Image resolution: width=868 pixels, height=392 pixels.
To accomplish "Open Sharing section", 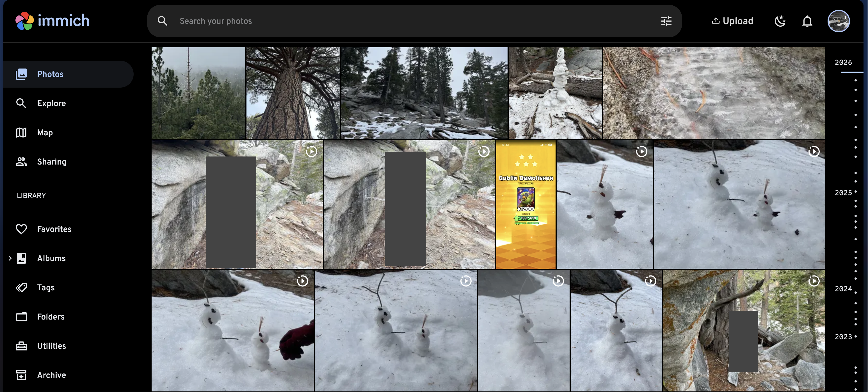I will (x=51, y=162).
